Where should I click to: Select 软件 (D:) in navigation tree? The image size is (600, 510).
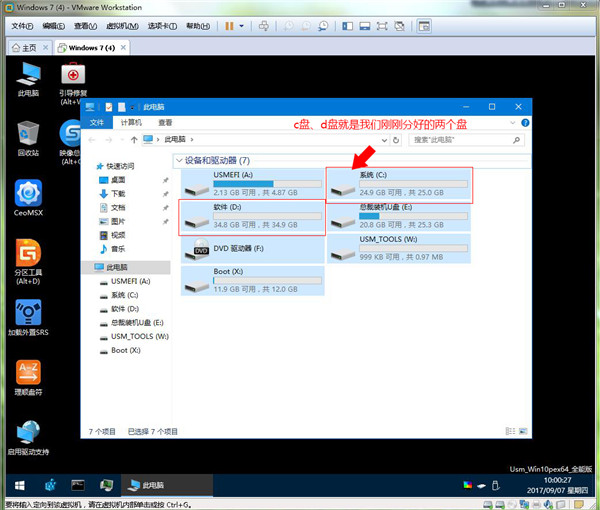pyautogui.click(x=119, y=309)
